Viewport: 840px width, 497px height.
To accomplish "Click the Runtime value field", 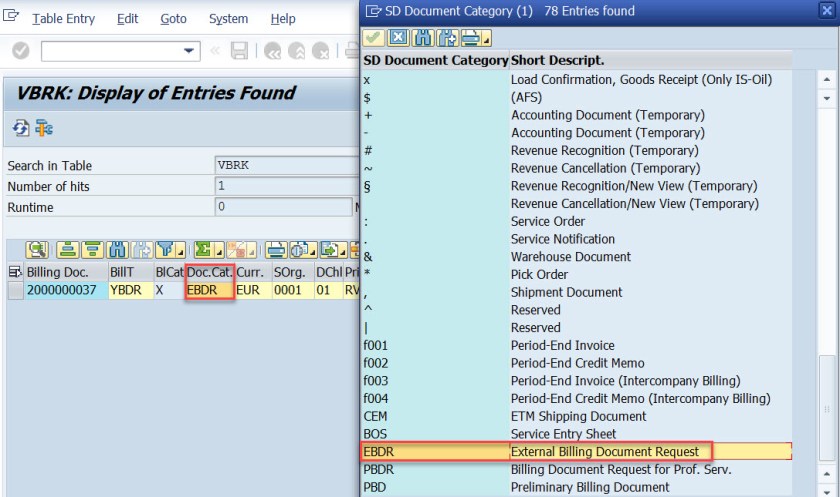I will coord(283,207).
